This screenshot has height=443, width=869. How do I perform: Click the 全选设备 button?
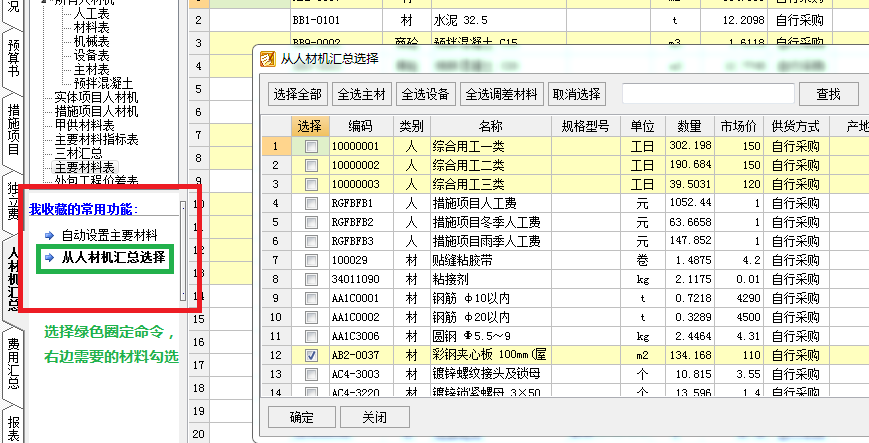tap(425, 94)
